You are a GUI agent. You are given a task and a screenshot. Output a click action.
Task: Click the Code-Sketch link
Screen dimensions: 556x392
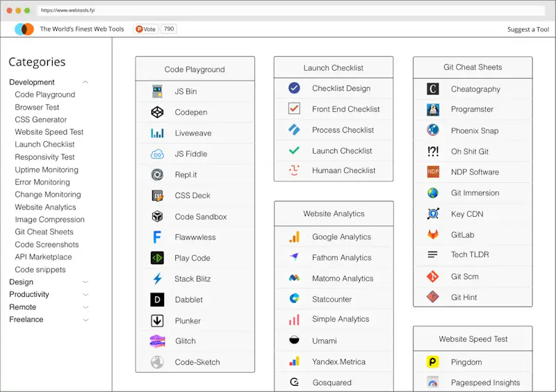(x=197, y=362)
